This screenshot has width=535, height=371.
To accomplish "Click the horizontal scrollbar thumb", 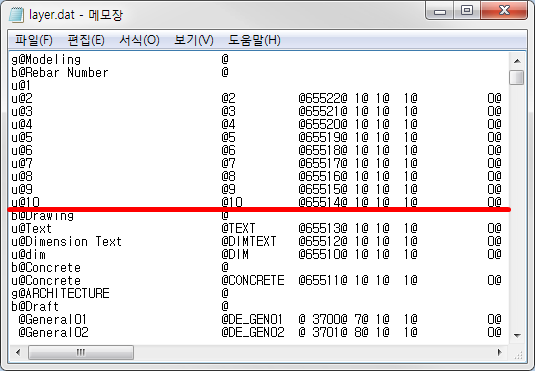I will point(81,352).
